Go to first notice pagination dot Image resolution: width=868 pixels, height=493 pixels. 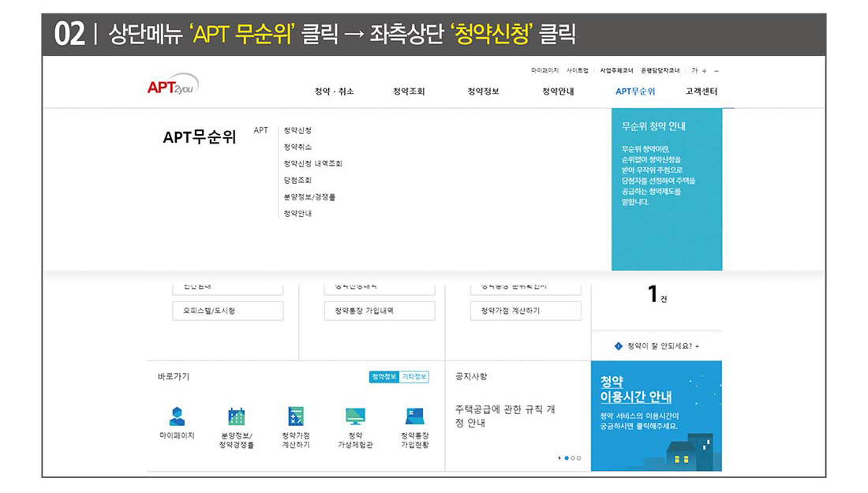pos(567,458)
